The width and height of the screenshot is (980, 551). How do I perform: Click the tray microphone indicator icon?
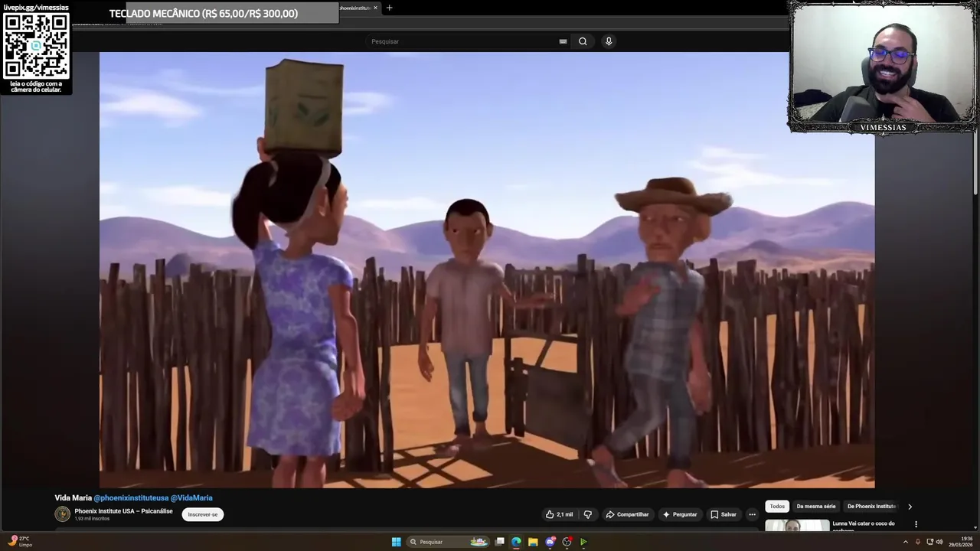(918, 542)
